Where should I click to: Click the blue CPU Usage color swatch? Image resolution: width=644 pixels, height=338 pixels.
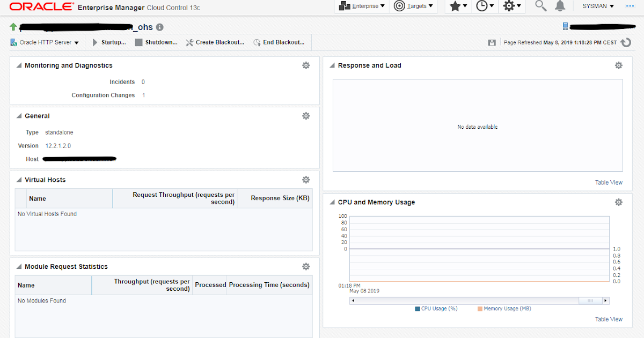tap(418, 308)
